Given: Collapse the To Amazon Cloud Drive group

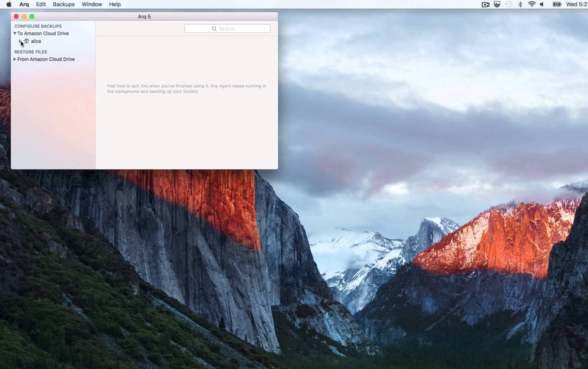Looking at the screenshot, I should [15, 33].
